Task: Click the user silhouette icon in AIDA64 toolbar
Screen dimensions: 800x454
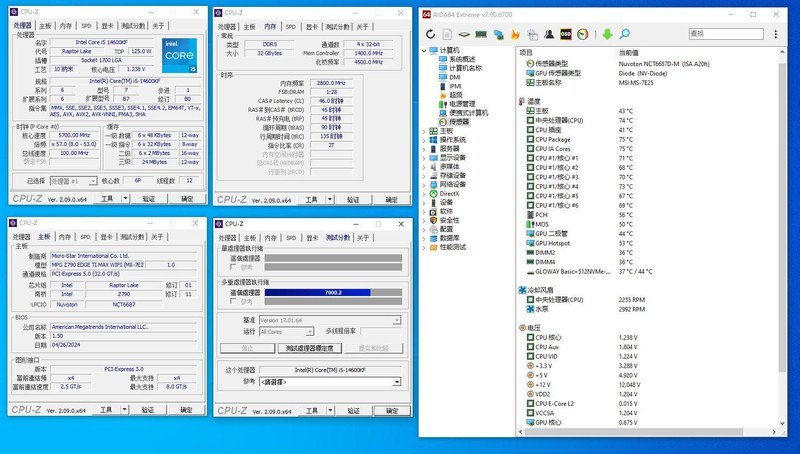Action: [549, 34]
